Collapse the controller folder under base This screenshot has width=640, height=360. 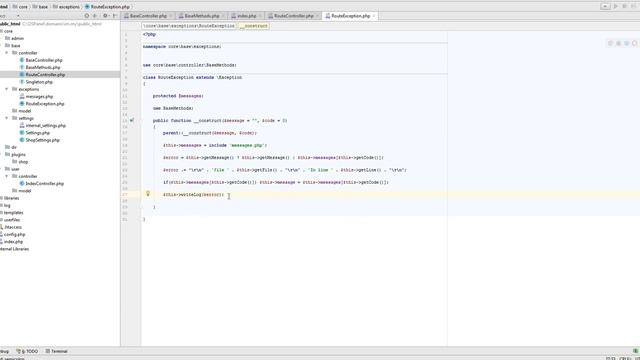pos(7,53)
